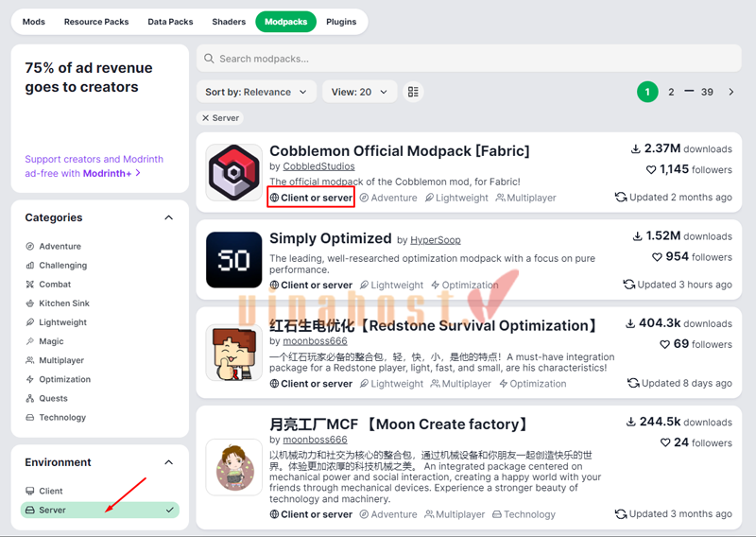Click Technology tag on Moon Create card
Viewport: 756px width, 537px height.
click(x=524, y=514)
